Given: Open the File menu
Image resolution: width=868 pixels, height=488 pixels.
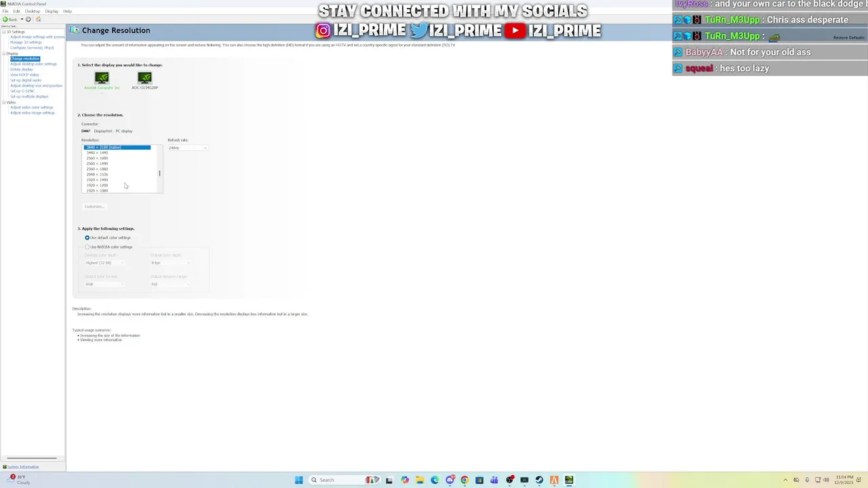Looking at the screenshot, I should 5,12.
